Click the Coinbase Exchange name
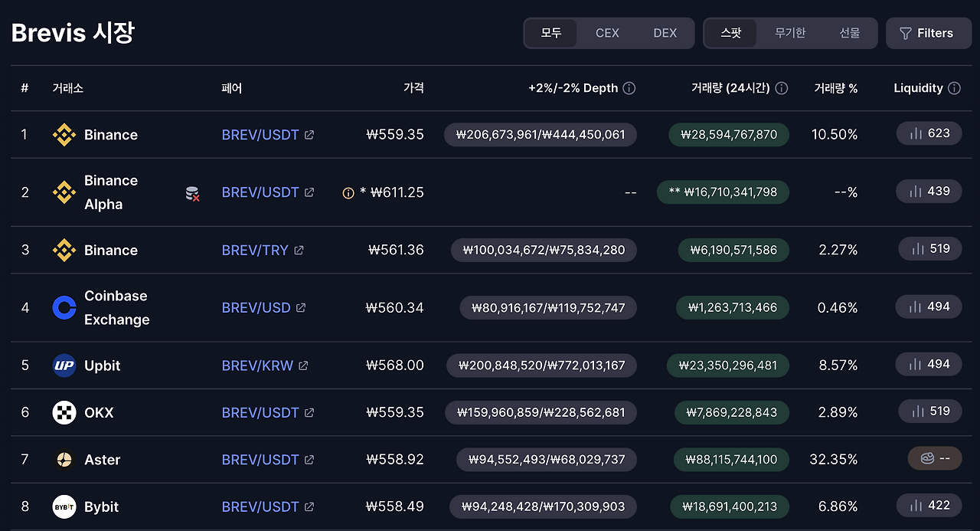The image size is (980, 531). tap(116, 307)
